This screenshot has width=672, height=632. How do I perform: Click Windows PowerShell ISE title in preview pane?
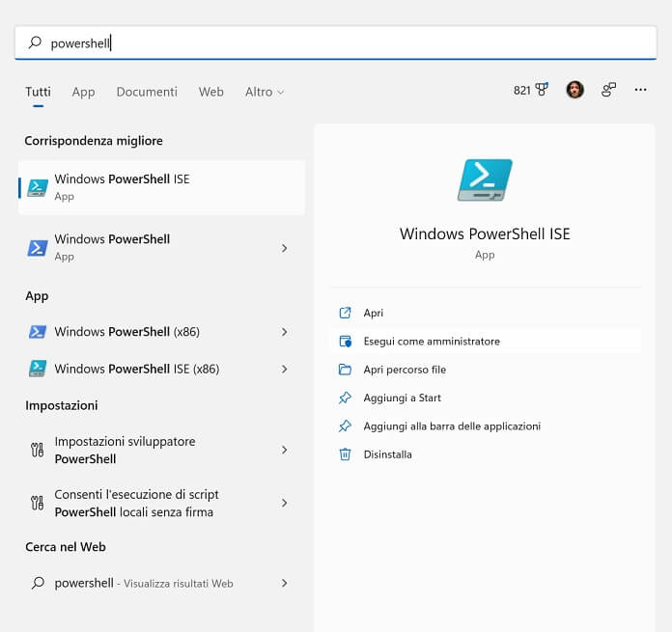485,234
